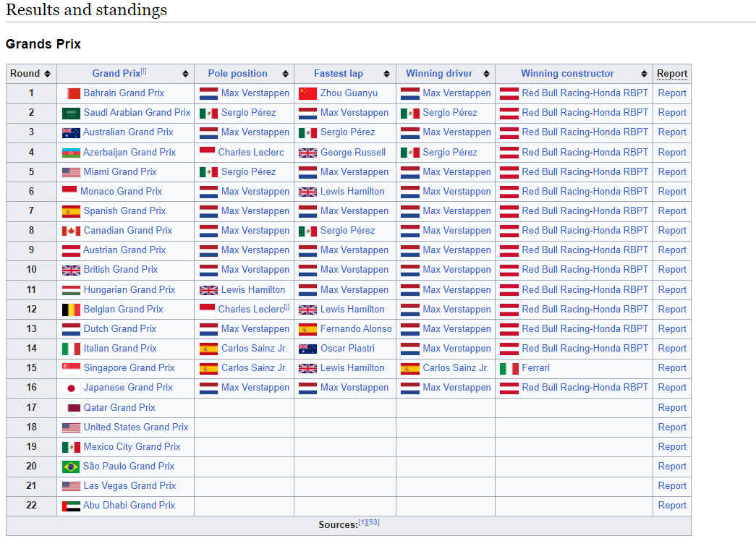Image resolution: width=756 pixels, height=549 pixels.
Task: Open Report link for Singapore Grand Prix
Action: point(671,367)
